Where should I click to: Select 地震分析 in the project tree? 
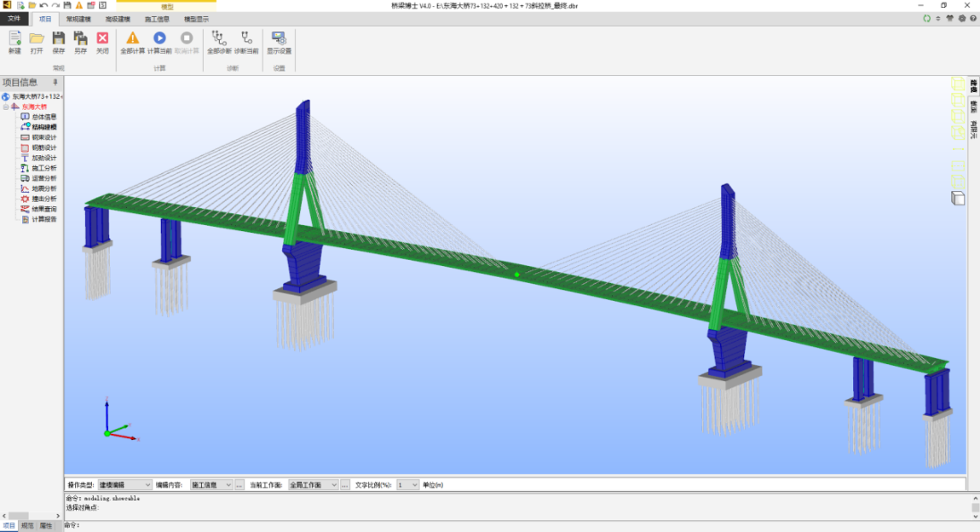tap(44, 188)
